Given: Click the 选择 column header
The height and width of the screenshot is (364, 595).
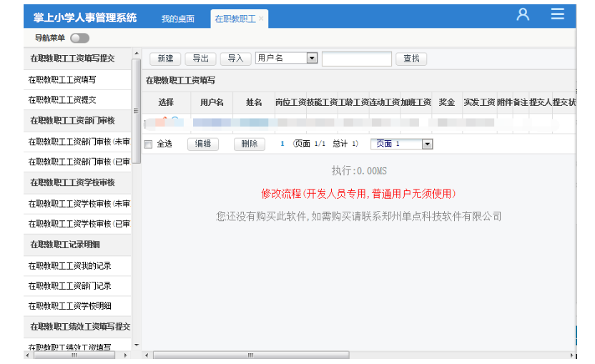Looking at the screenshot, I should pos(166,102).
